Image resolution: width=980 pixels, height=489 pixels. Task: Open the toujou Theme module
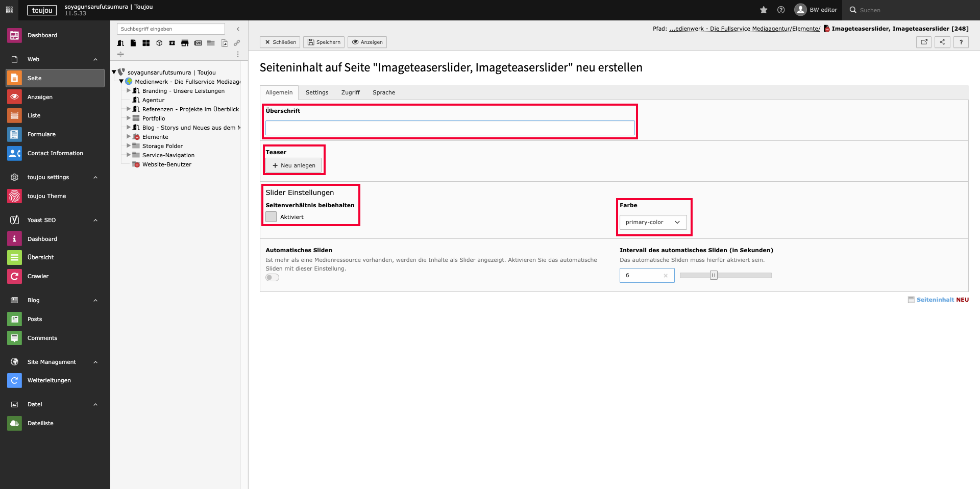[x=46, y=196]
